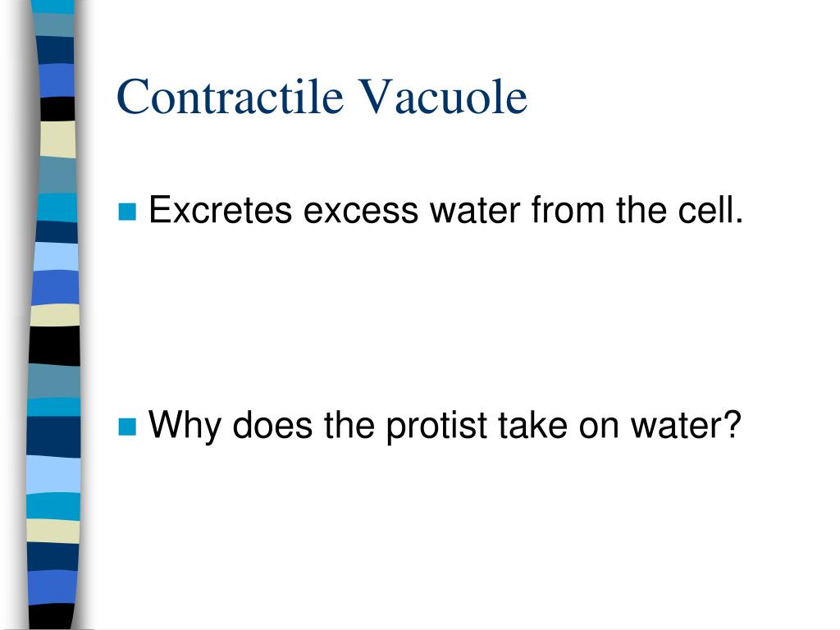Click the square bullet before "Why does the protist"

tap(127, 427)
